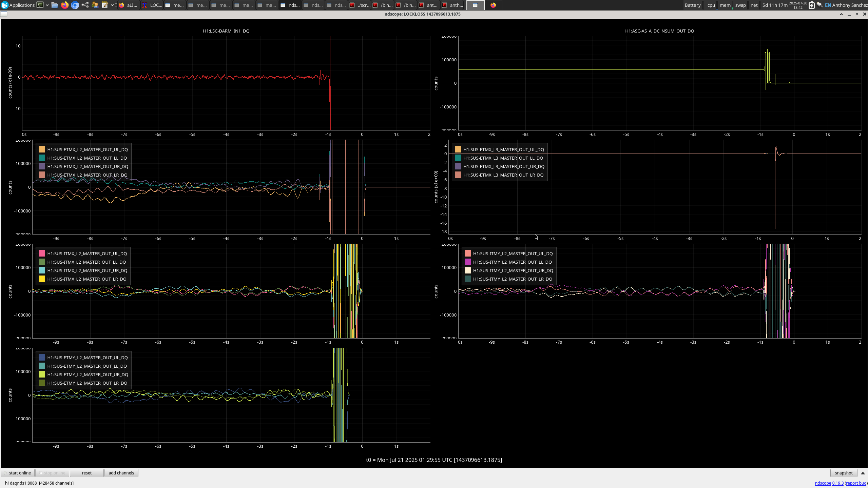Open the users/contacts panel icon
The image size is (868, 488).
pos(95,5)
